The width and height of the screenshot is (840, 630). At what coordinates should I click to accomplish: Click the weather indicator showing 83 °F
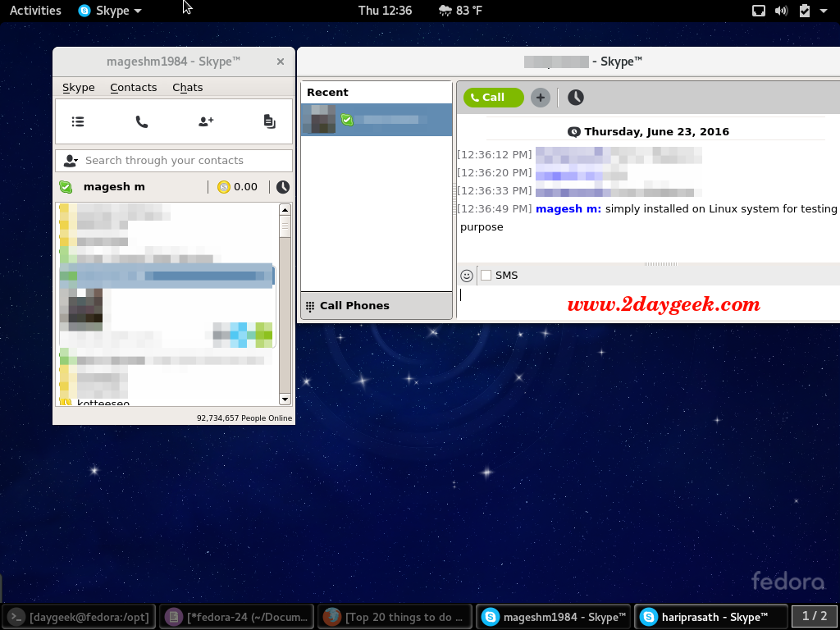pos(460,11)
